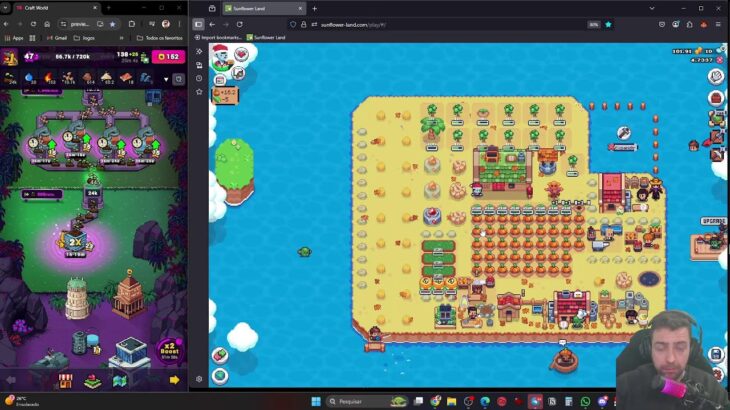The height and width of the screenshot is (410, 730).
Task: Go back in the Firefox window
Action: click(212, 24)
